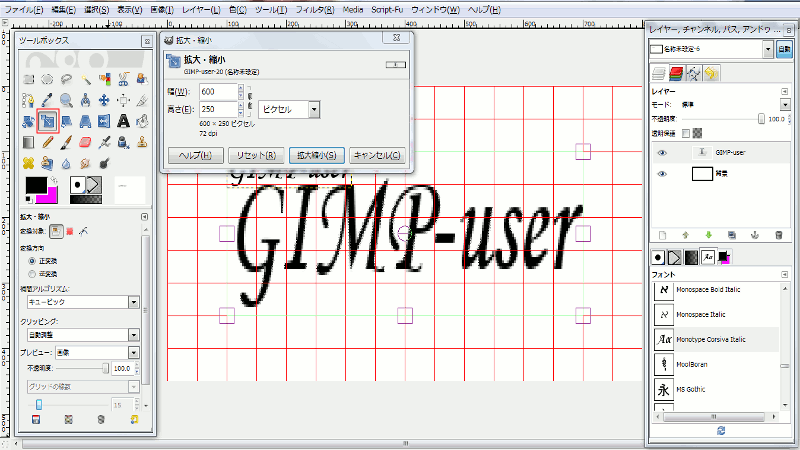This screenshot has width=800, height=450.
Task: Open the layer モード dropdown
Action: (785, 105)
